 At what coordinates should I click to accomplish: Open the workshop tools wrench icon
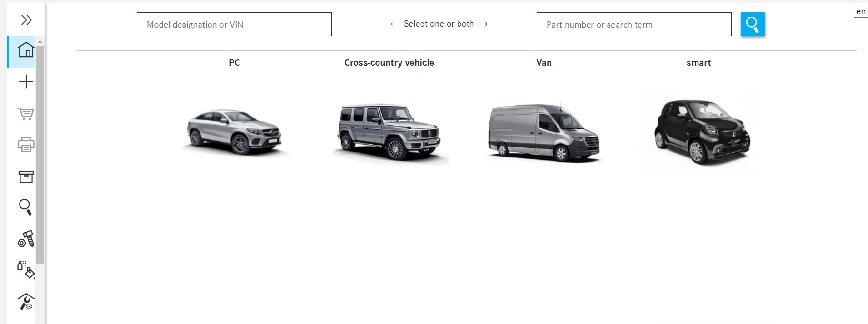point(26,302)
